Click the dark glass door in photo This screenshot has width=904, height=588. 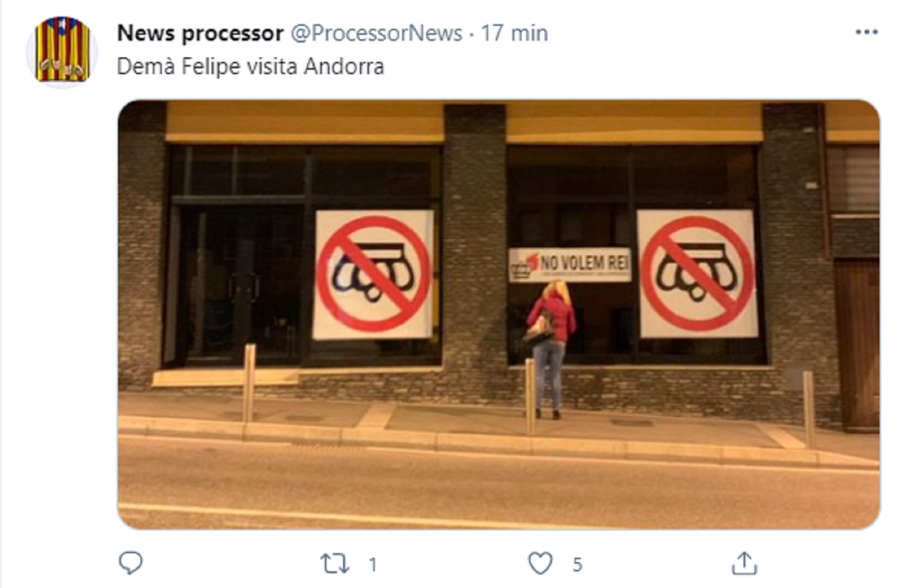(240, 285)
